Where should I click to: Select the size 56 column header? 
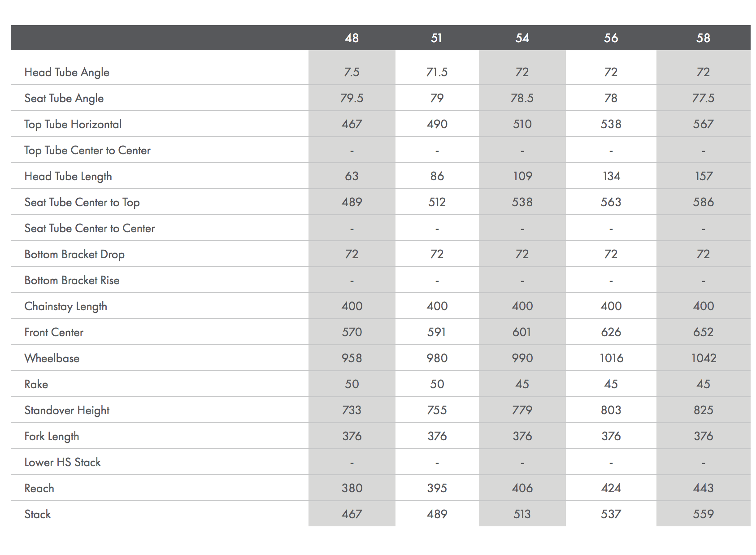[611, 38]
